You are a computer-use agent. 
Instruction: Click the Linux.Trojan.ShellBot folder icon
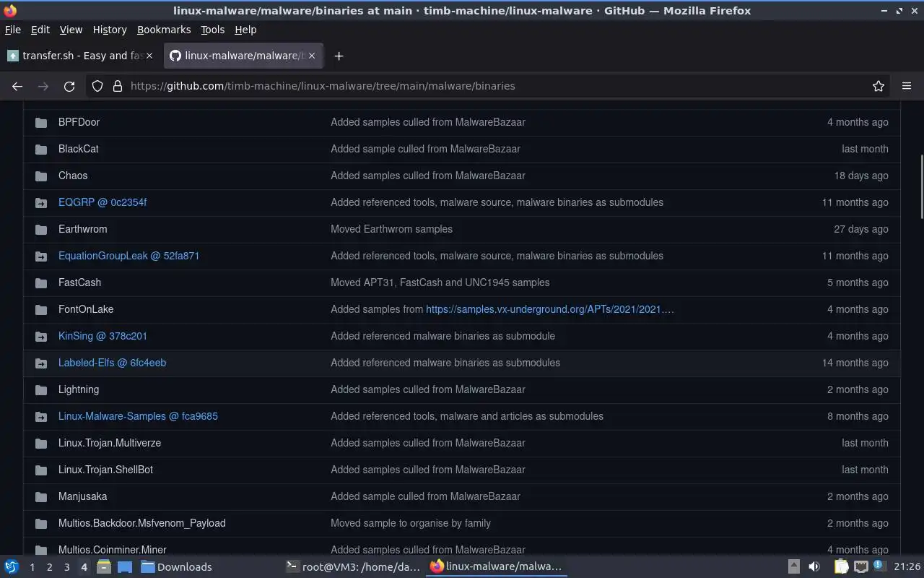(41, 470)
